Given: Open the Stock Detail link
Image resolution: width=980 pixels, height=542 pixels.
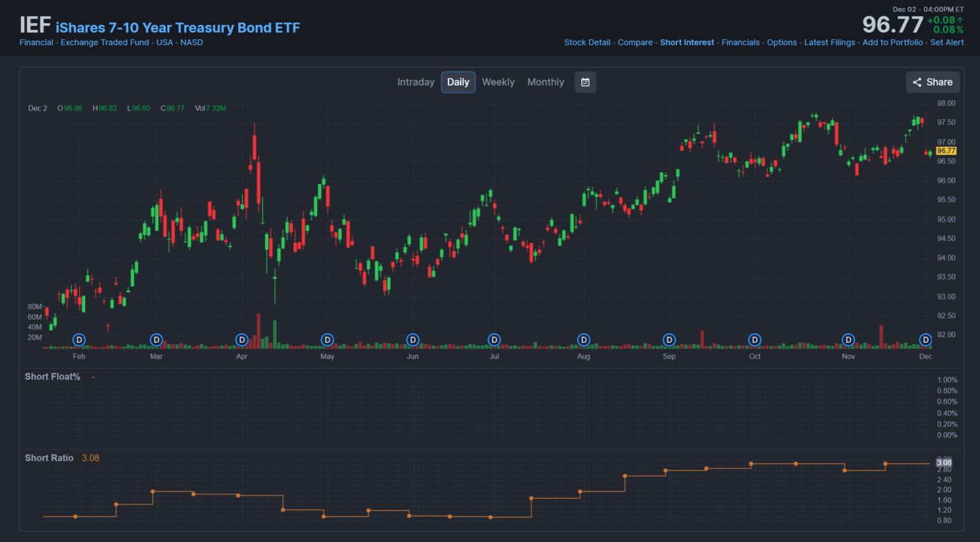Looking at the screenshot, I should click(587, 43).
